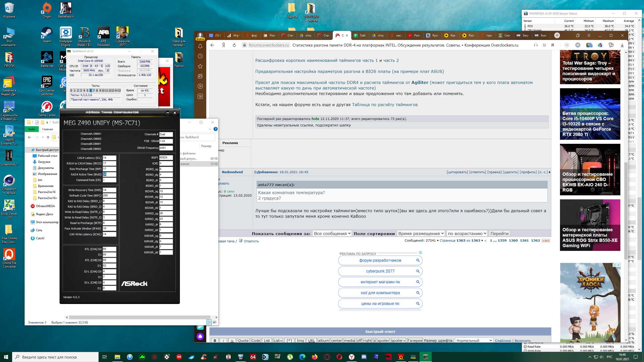Bookmark the current page
Screen dimensions: 644x362
click(x=553, y=45)
